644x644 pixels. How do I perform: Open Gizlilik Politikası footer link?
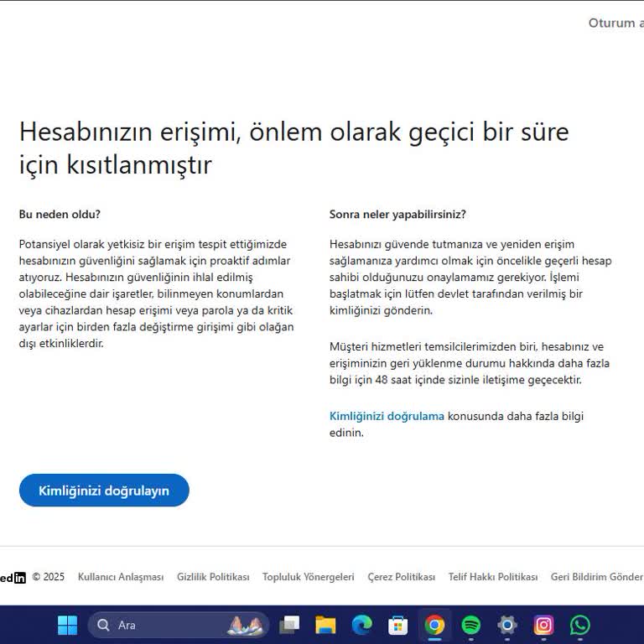213,577
